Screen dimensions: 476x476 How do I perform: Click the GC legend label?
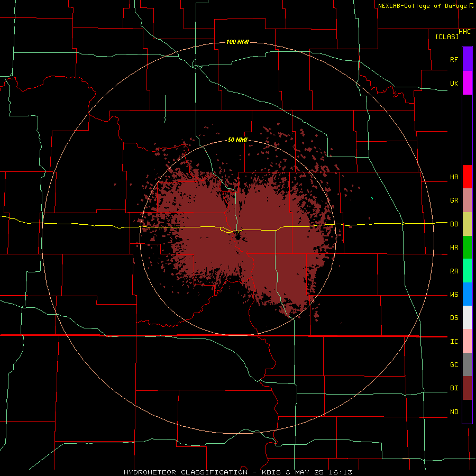(x=454, y=365)
